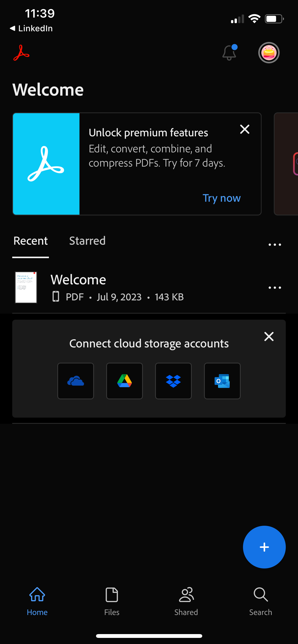Switch to the Starred tab
The width and height of the screenshot is (298, 644).
87,241
